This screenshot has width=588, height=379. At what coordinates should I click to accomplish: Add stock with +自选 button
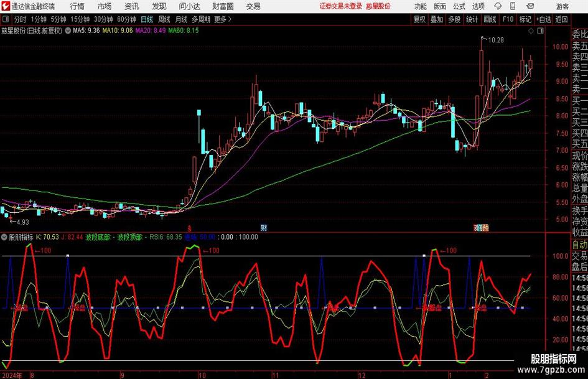[x=544, y=19]
